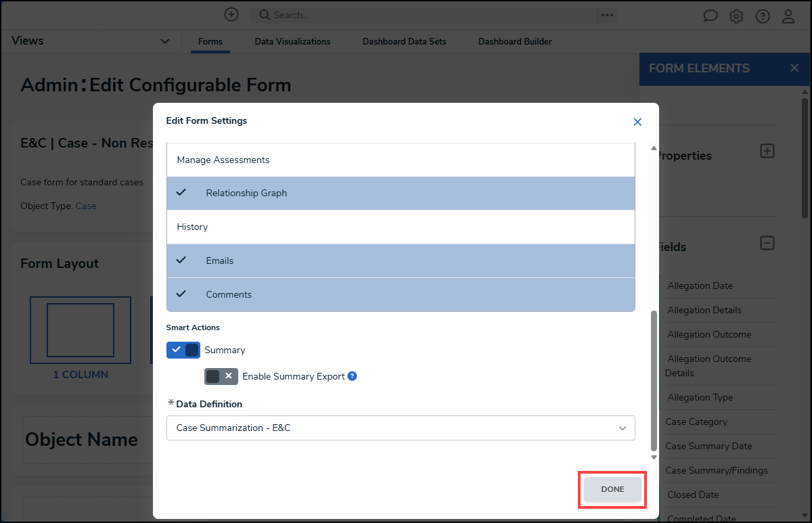
Task: Open the user profile icon
Action: 788,16
